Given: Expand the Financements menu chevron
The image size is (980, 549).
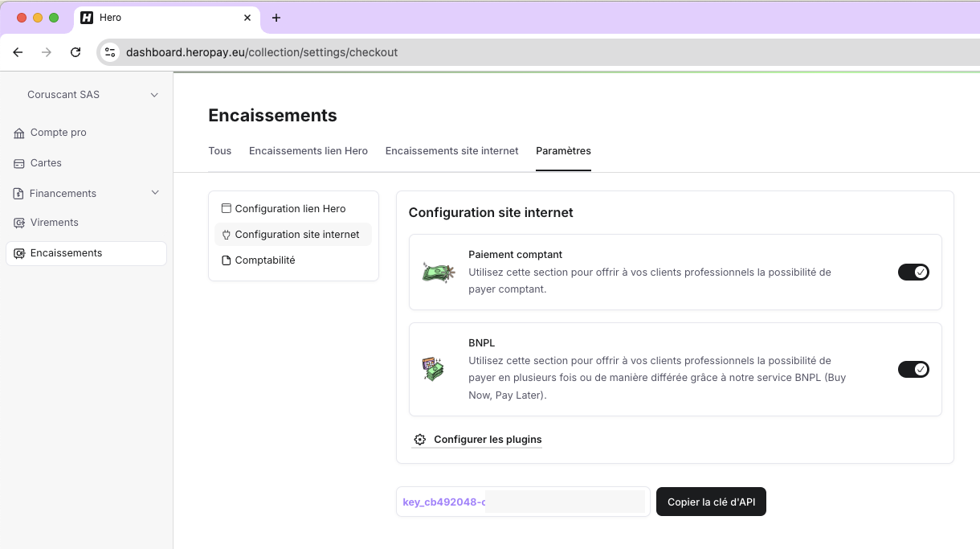Looking at the screenshot, I should (x=154, y=193).
